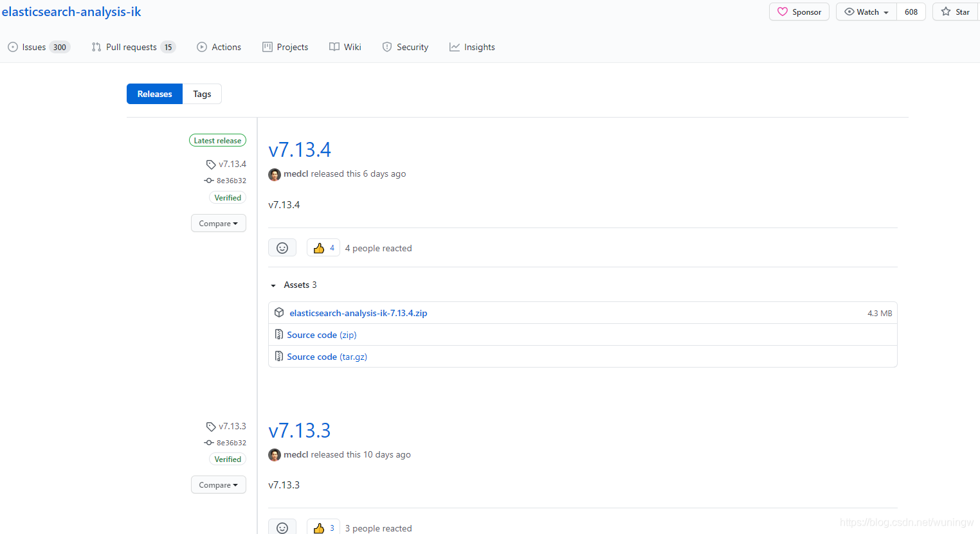Screen dimensions: 980x534
Task: Open the elasticsearch-analysis-ik repository link
Action: (x=71, y=12)
